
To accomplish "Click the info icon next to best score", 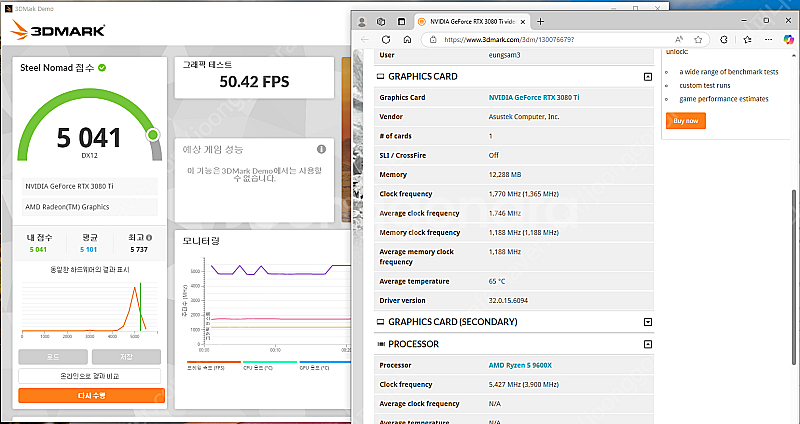I will pyautogui.click(x=149, y=237).
